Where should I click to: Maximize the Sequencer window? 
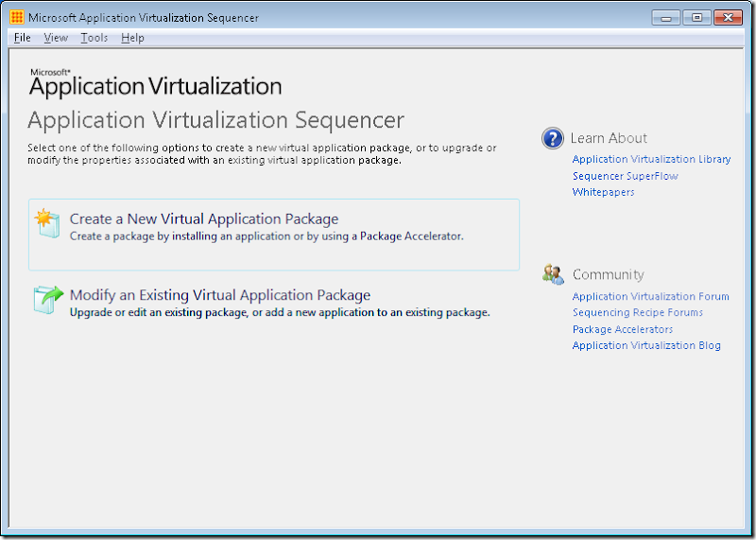696,17
